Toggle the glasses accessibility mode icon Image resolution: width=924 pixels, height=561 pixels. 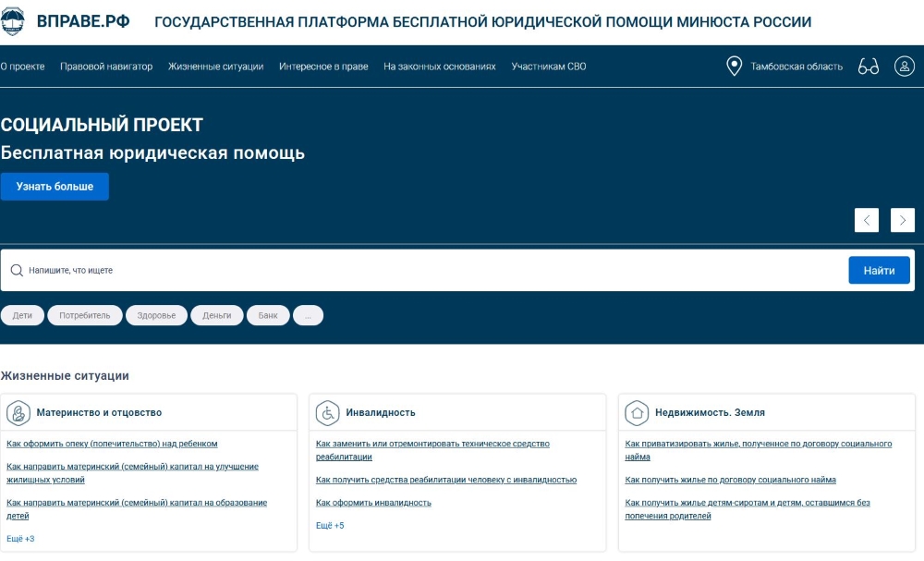point(868,67)
